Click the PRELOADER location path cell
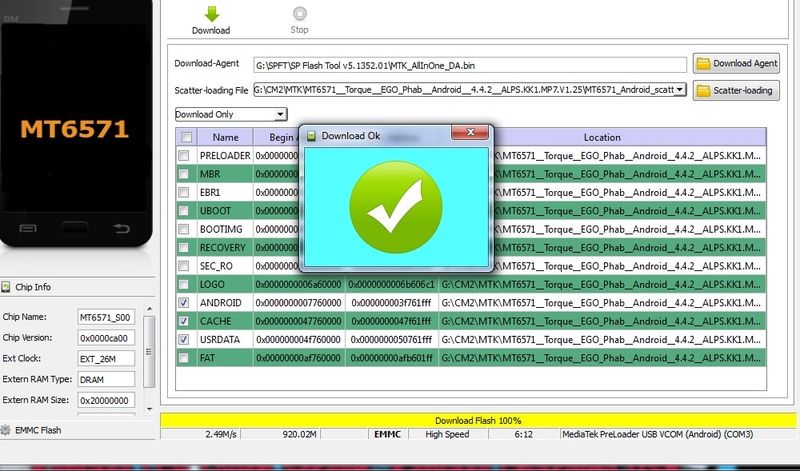Screen dimensions: 800x471 [629, 156]
